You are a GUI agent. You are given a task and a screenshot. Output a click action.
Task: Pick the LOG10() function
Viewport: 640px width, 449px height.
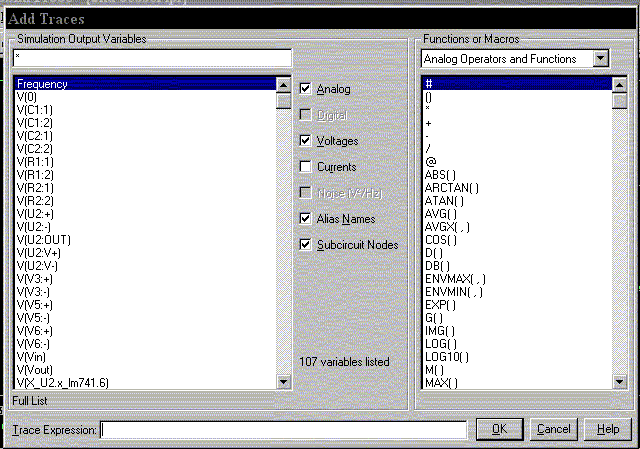click(x=445, y=356)
